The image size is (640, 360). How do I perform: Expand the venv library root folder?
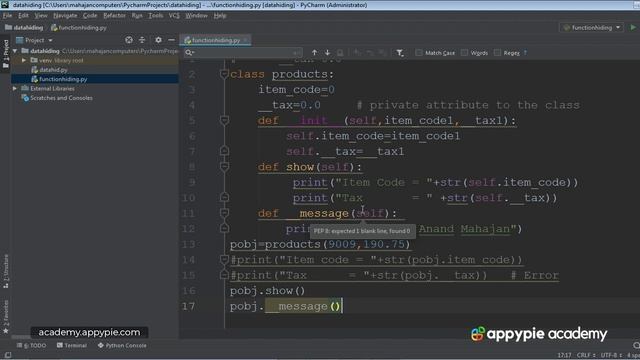pyautogui.click(x=24, y=60)
